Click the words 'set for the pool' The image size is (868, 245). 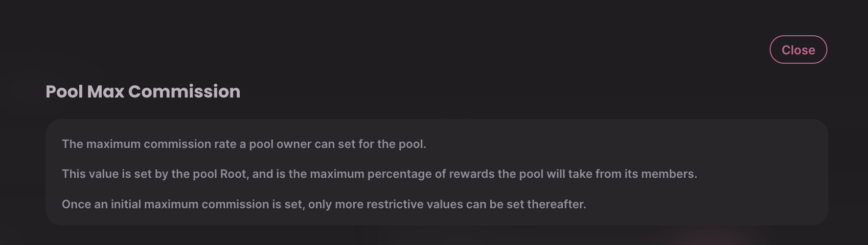tap(382, 144)
